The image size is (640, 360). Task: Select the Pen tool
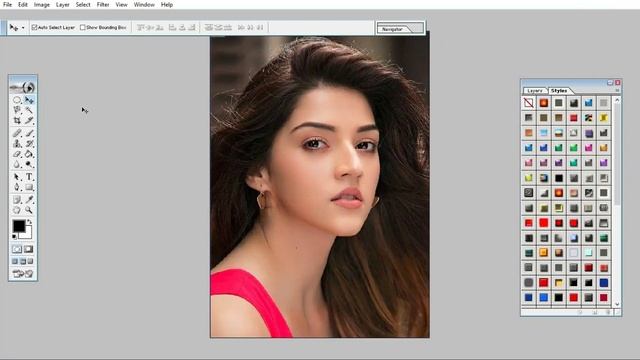[17, 187]
